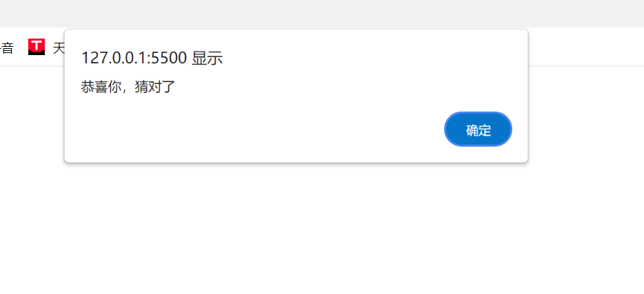Click empty bookmarks bar right of dialog
Viewport: 644px width, 294px height.
coord(585,47)
